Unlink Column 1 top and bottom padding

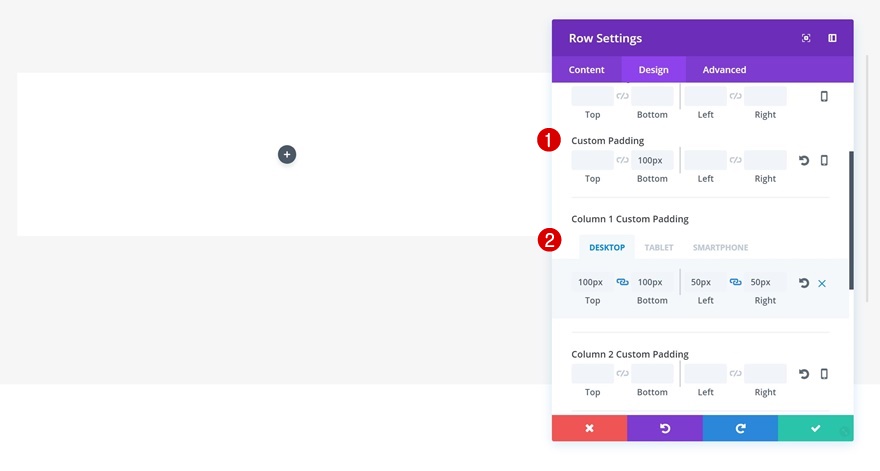622,282
